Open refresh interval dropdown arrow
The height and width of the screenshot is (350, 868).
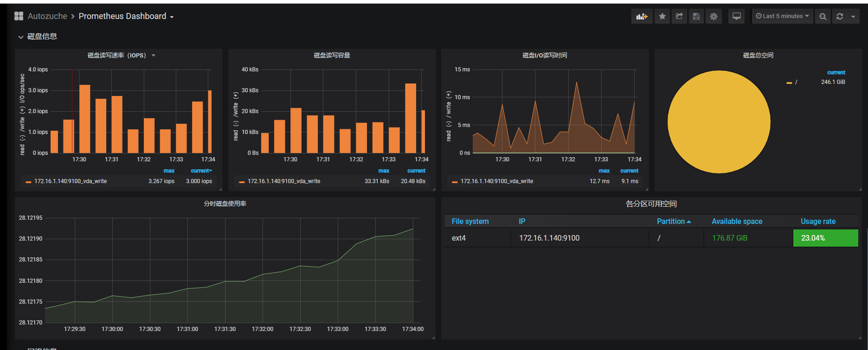pos(853,16)
